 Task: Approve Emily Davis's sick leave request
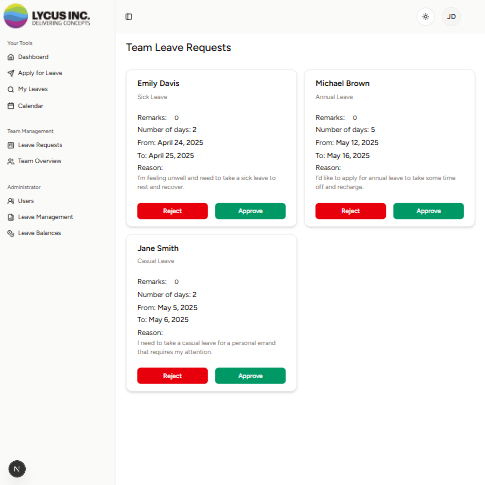pos(250,211)
